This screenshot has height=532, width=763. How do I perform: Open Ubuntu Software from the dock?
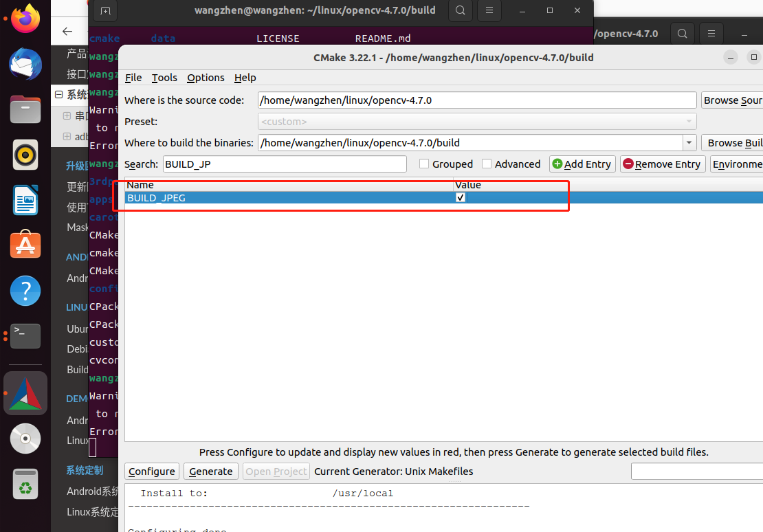click(x=25, y=245)
